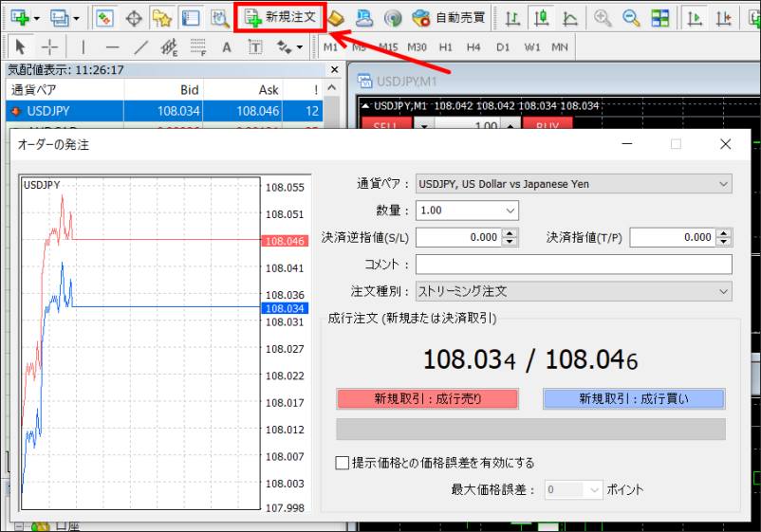The image size is (761, 532).
Task: Toggle chart shift icon
Action: [724, 18]
